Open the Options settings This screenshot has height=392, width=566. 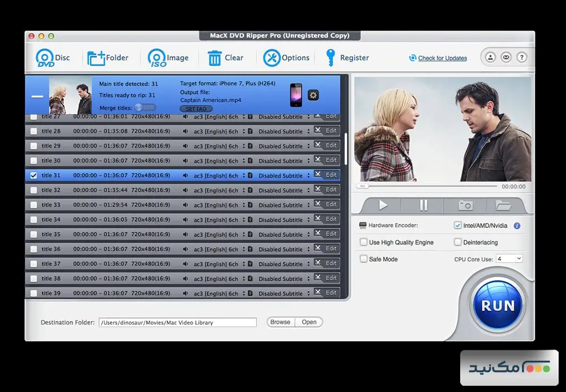[287, 57]
